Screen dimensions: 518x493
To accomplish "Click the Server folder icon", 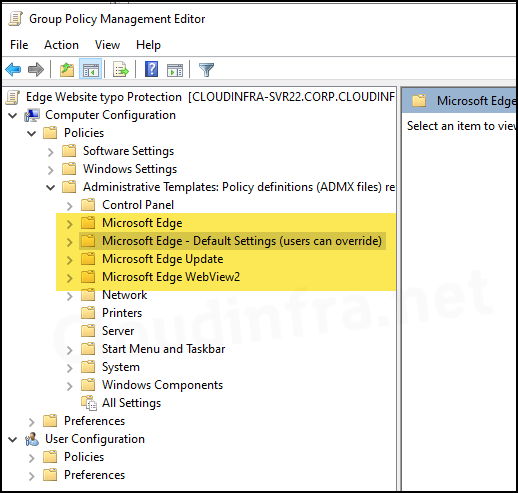I will point(88,331).
